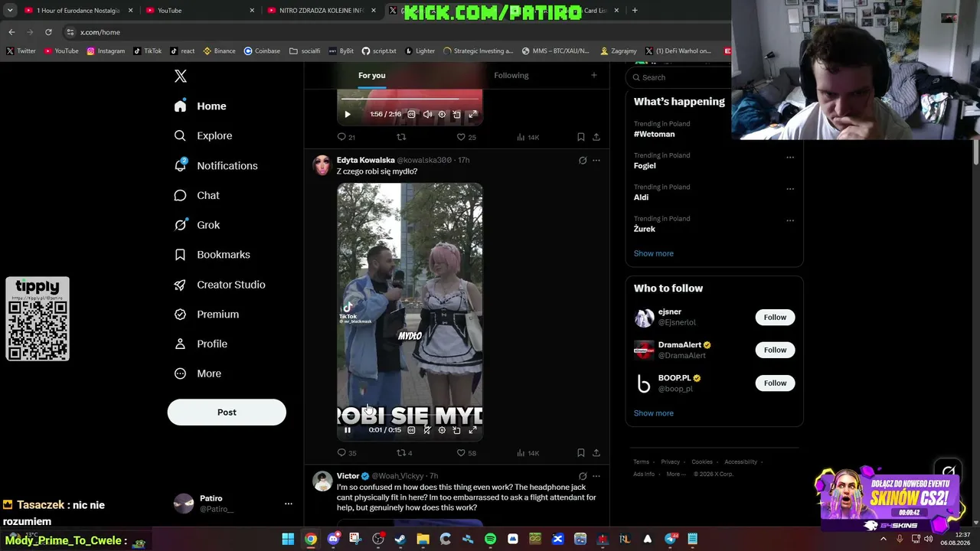Open more options on Victor's post
This screenshot has height=551, width=980.
tap(596, 476)
